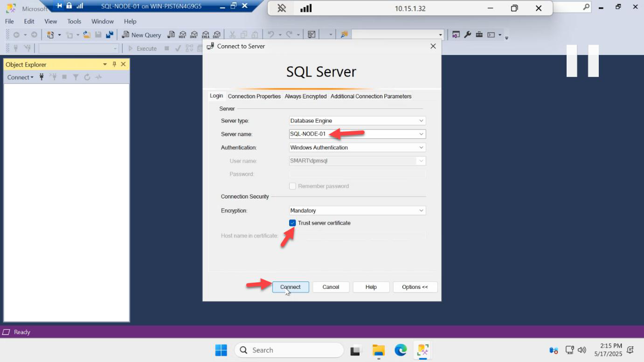Click the Find in Files icon
644x362 pixels.
coord(344,35)
